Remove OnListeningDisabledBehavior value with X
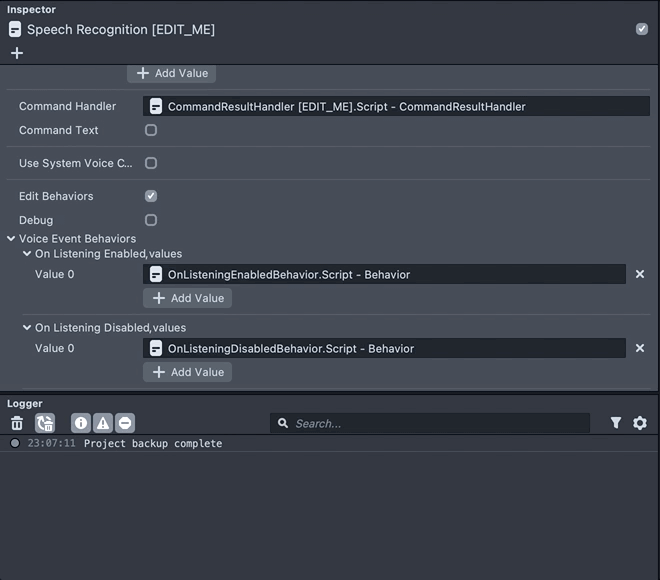660x580 pixels. click(x=640, y=348)
